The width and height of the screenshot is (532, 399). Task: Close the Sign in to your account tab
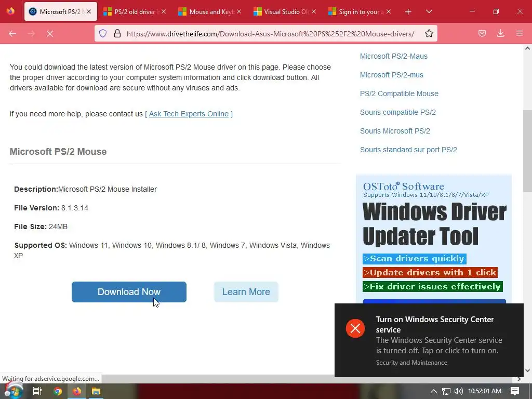click(x=389, y=11)
